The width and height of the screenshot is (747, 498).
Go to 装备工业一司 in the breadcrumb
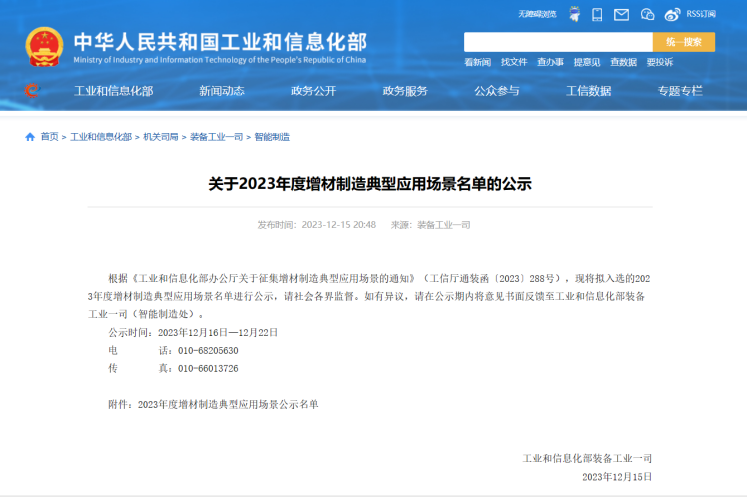216,137
